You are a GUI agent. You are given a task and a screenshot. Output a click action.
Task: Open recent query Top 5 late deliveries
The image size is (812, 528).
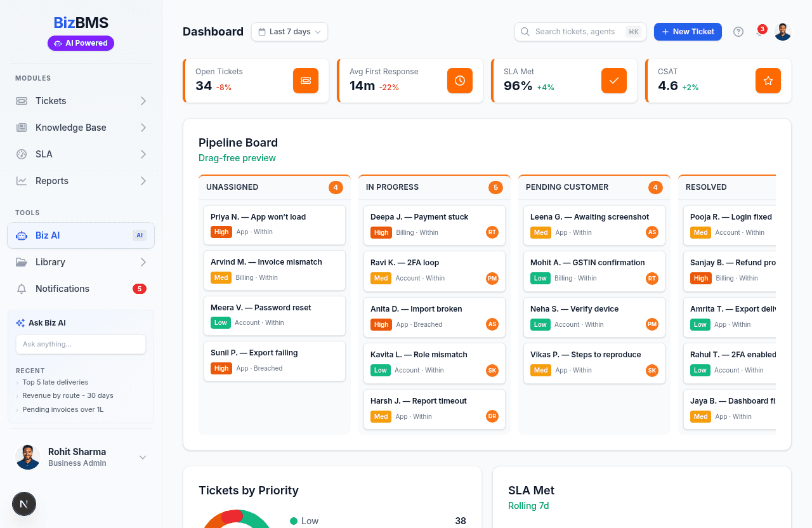(x=55, y=382)
